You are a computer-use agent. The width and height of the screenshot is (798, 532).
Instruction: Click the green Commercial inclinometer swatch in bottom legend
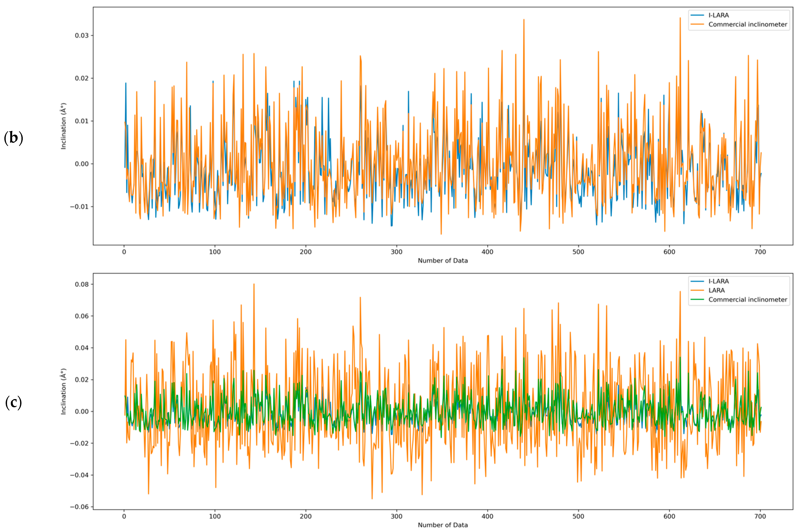pyautogui.click(x=697, y=300)
